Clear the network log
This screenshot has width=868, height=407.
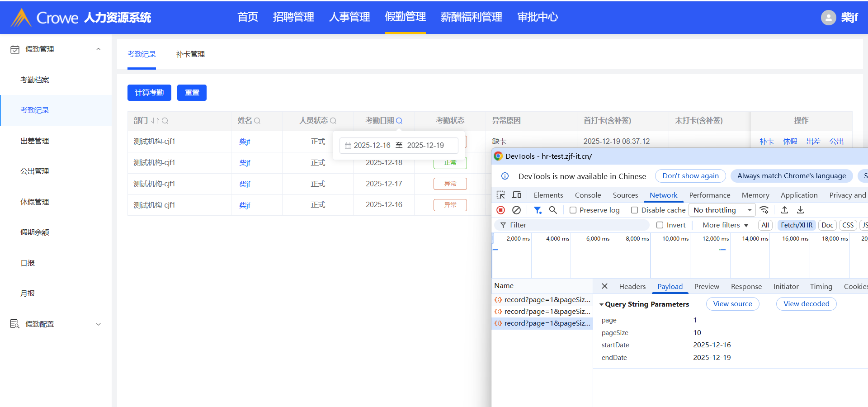tap(516, 210)
